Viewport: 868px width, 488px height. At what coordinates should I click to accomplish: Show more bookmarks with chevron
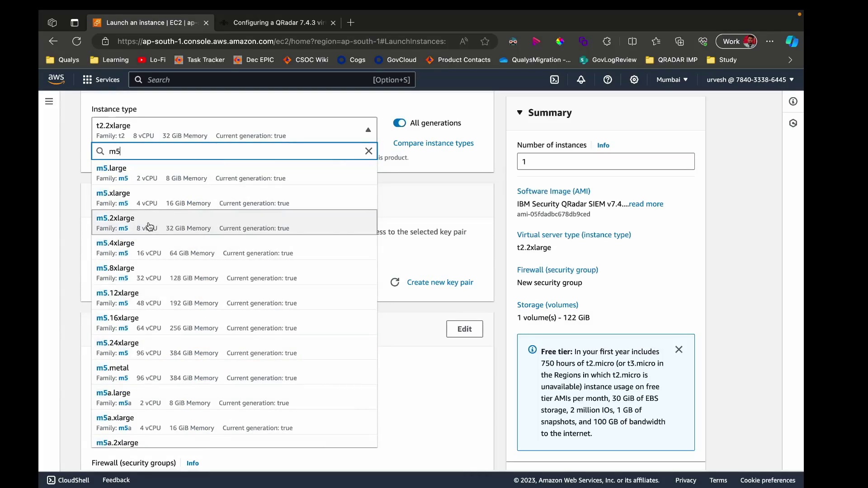click(790, 60)
